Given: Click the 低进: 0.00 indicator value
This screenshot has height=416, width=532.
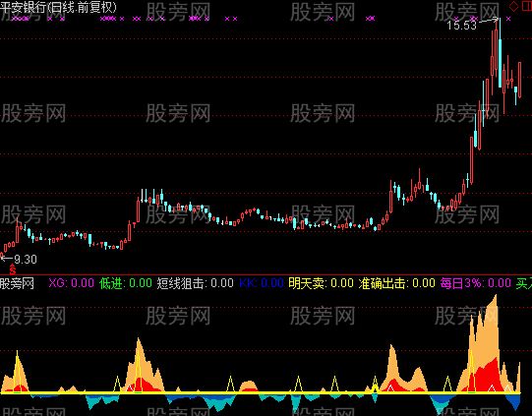Looking at the screenshot, I should click(126, 283).
